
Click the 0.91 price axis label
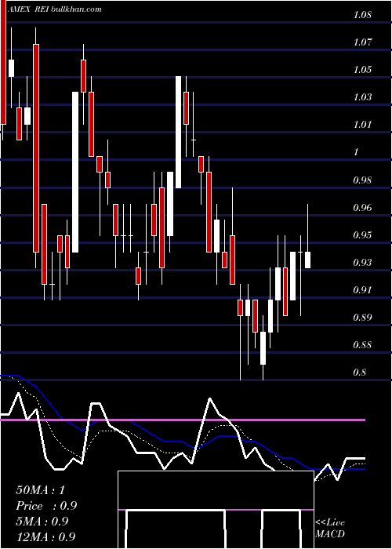[362, 290]
